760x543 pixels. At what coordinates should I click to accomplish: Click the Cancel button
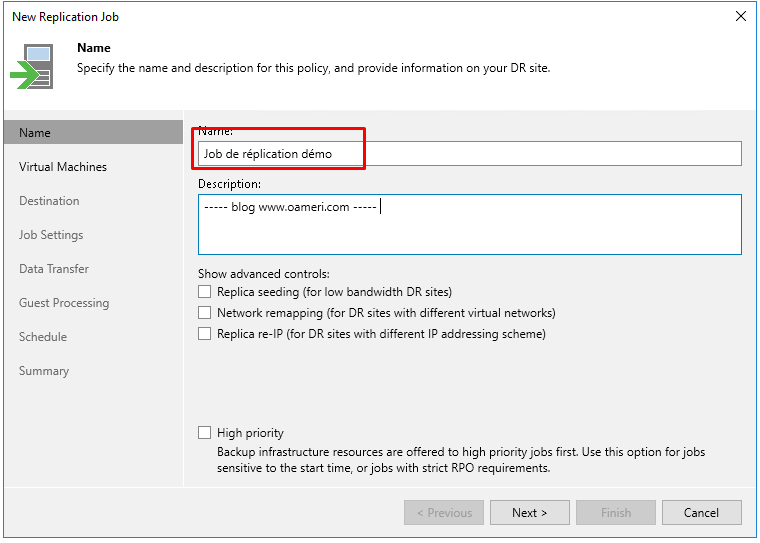(701, 512)
